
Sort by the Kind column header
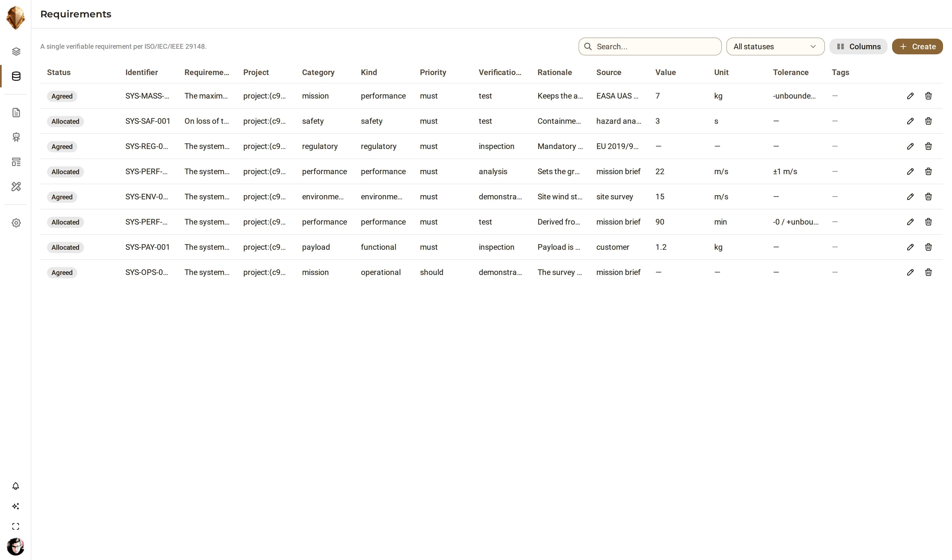(x=369, y=72)
